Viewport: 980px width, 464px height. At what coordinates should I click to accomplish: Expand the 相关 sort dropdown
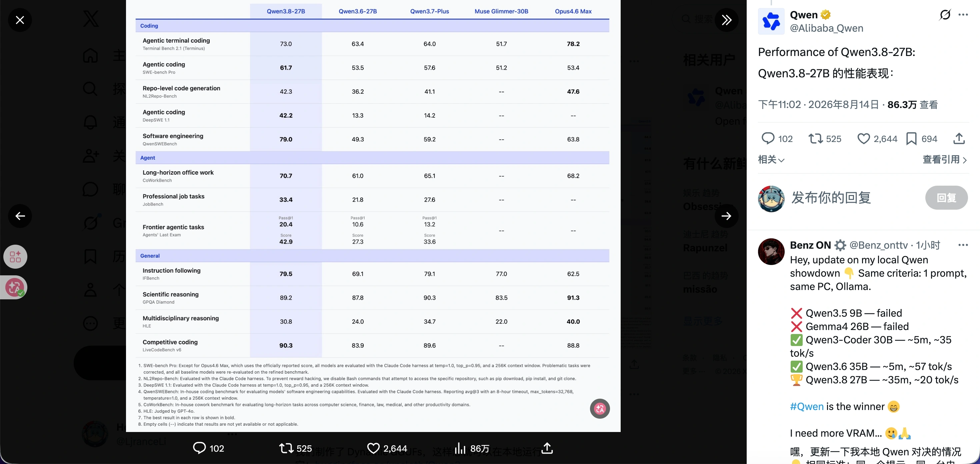click(x=771, y=159)
